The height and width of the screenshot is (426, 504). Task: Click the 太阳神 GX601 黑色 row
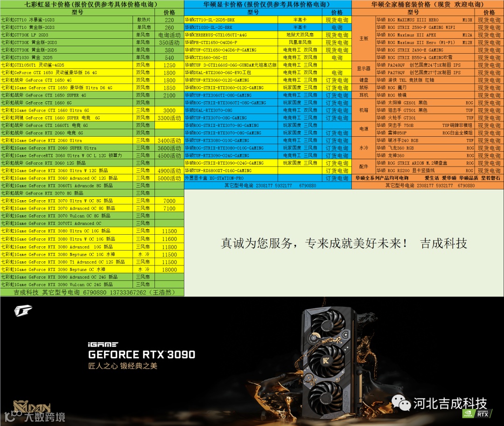pos(440,103)
